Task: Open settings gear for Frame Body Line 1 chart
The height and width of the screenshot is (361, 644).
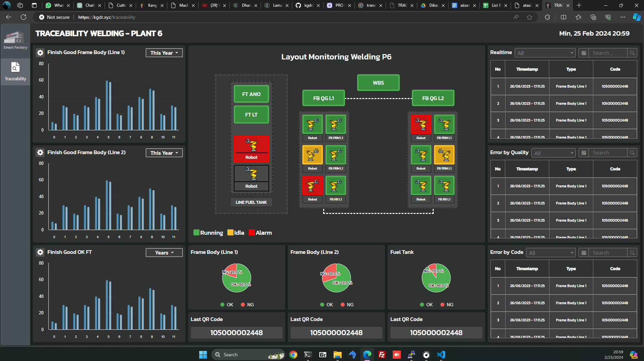Action: click(x=40, y=53)
